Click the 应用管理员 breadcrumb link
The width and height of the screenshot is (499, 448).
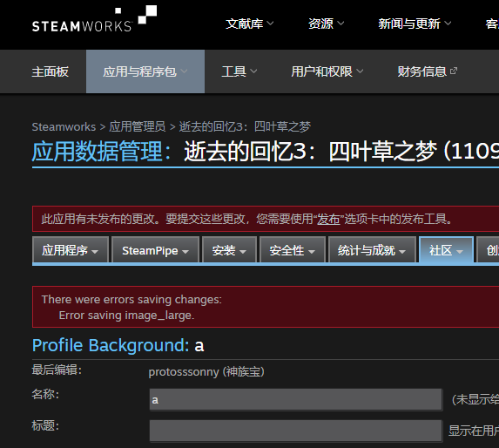click(x=138, y=126)
